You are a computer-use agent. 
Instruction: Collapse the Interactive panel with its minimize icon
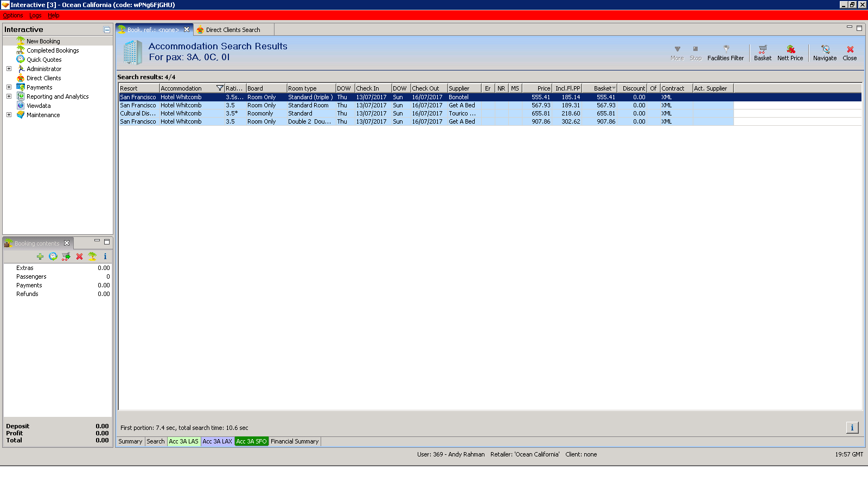[107, 30]
